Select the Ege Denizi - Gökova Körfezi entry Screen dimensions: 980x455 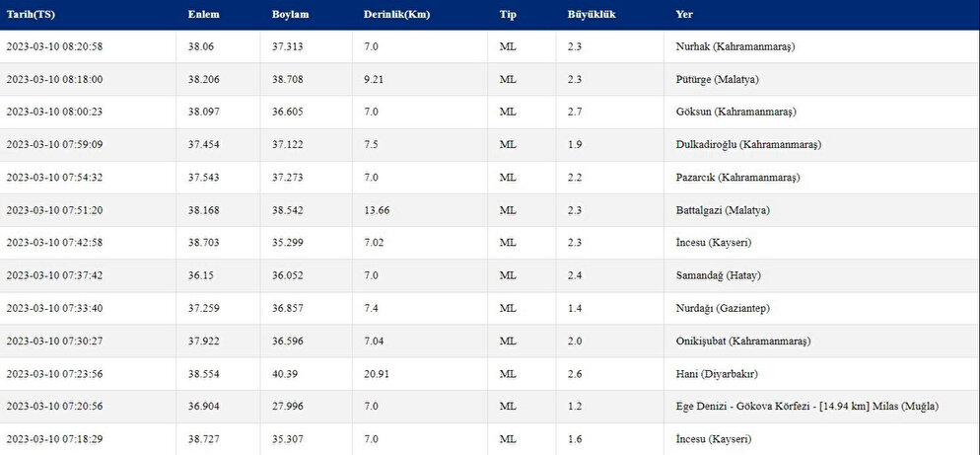tap(806, 407)
